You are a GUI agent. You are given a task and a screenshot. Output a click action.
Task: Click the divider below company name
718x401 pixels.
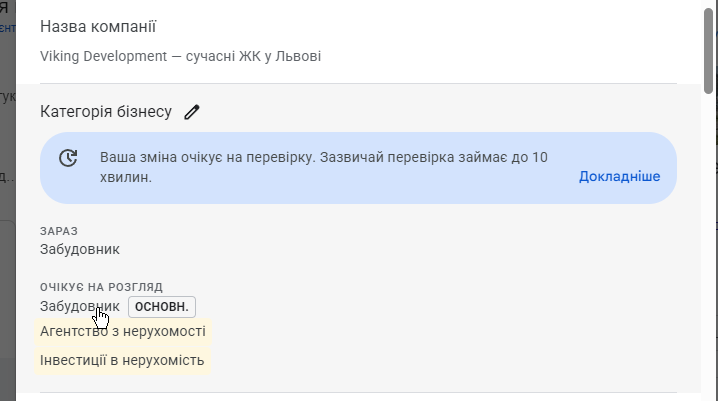click(358, 83)
